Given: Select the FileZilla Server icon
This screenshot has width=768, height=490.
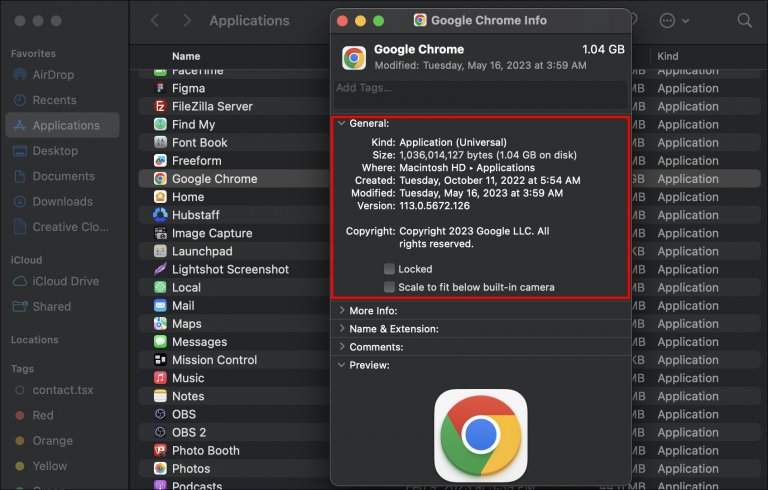Looking at the screenshot, I should pos(160,107).
